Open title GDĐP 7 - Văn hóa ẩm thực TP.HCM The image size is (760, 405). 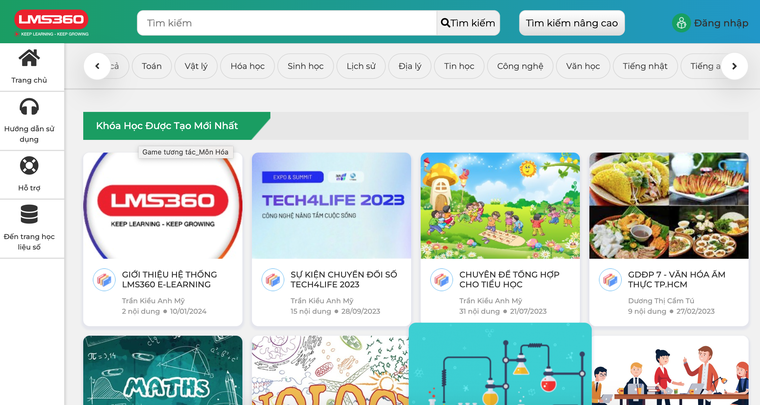(677, 280)
